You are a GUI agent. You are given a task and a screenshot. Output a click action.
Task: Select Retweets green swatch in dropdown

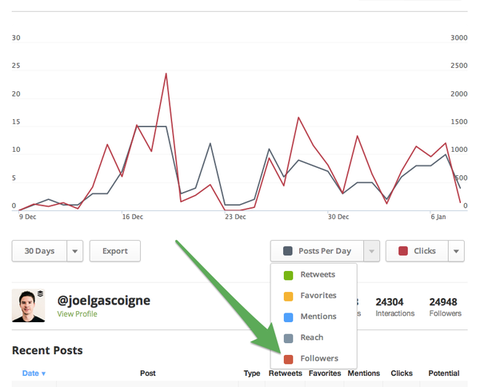pyautogui.click(x=288, y=275)
